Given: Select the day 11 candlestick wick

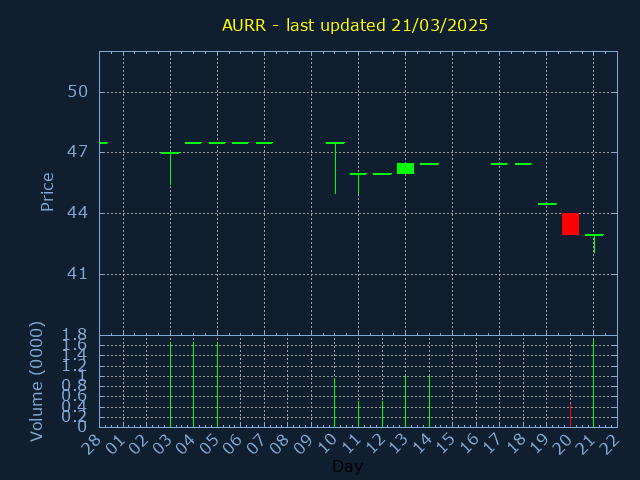Looking at the screenshot, I should tap(358, 185).
